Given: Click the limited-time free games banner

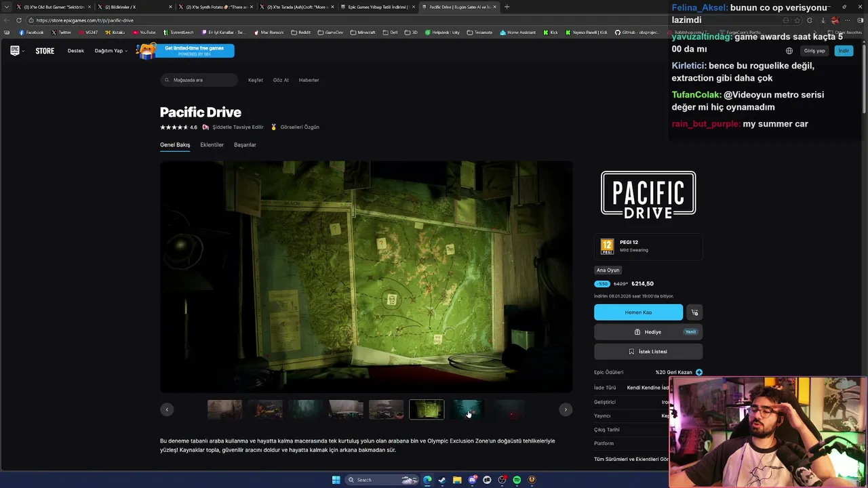Looking at the screenshot, I should click(x=186, y=51).
